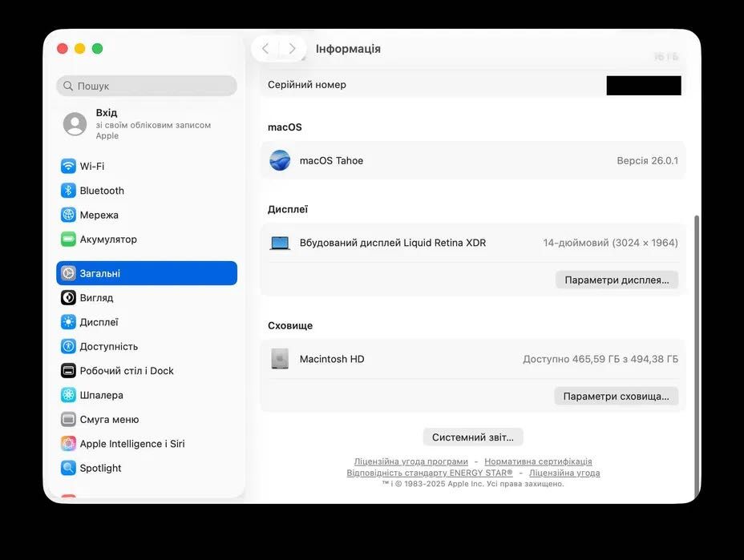
Task: Select Акумулятор in the sidebar
Action: (147, 239)
